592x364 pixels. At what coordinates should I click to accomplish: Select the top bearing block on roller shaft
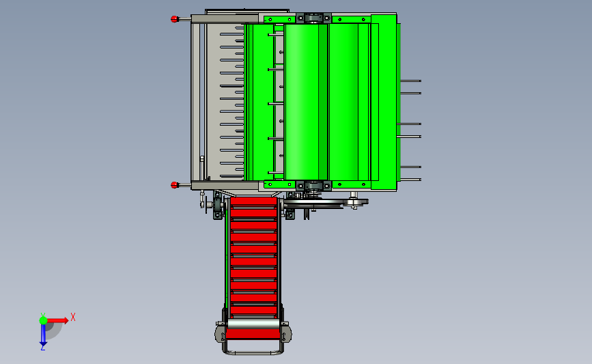pos(313,18)
